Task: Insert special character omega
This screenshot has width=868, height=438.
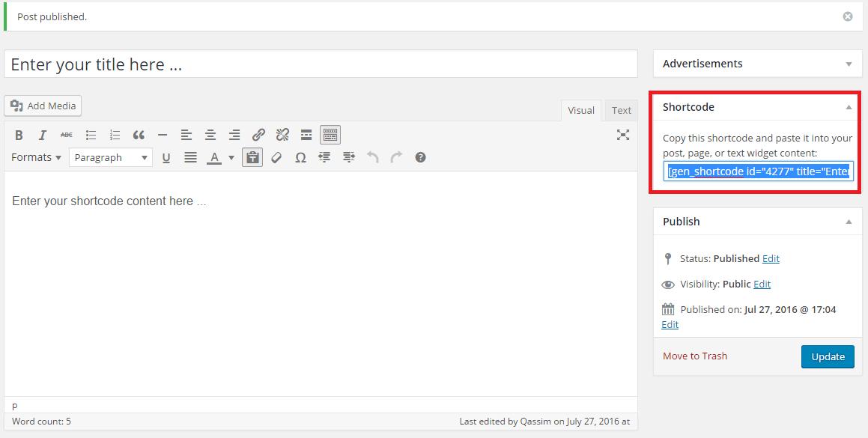Action: tap(300, 158)
